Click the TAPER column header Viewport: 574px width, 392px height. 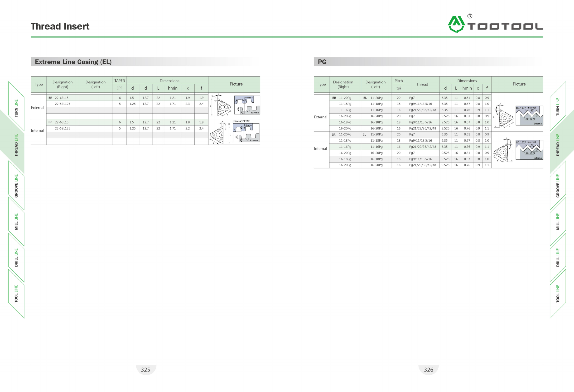pyautogui.click(x=120, y=81)
